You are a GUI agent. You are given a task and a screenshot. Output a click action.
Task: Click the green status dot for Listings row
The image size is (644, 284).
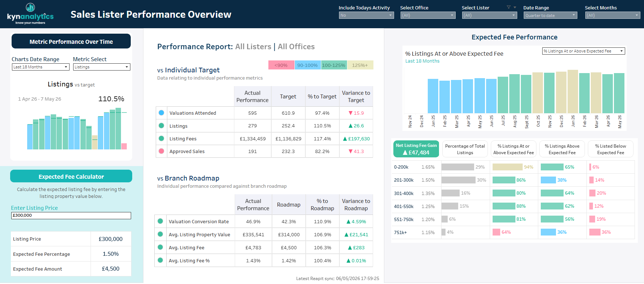162,126
